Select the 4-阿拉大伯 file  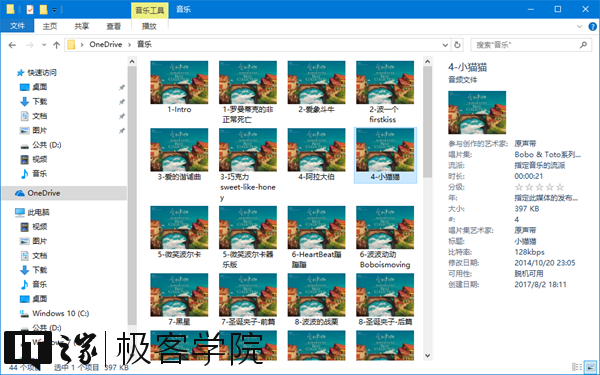pyautogui.click(x=316, y=155)
